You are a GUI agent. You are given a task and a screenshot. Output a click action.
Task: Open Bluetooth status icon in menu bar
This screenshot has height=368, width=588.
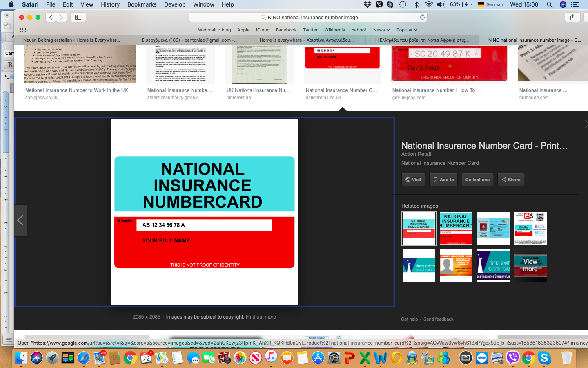(x=416, y=4)
